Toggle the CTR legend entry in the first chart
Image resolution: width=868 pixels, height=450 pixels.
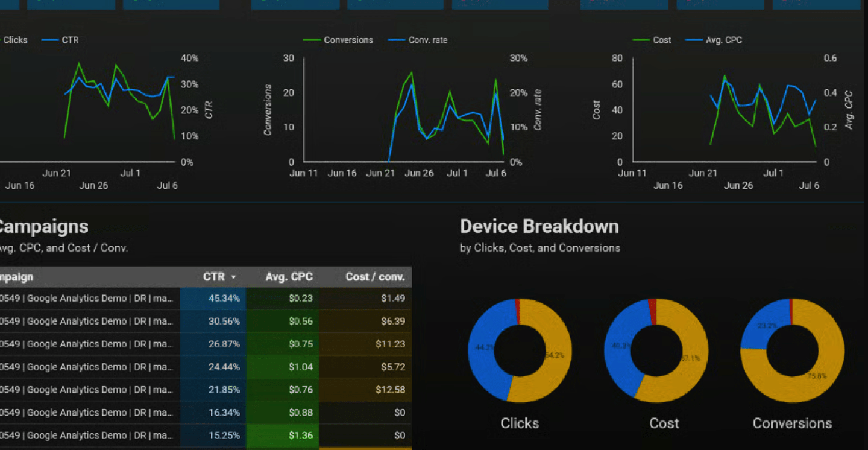point(60,40)
